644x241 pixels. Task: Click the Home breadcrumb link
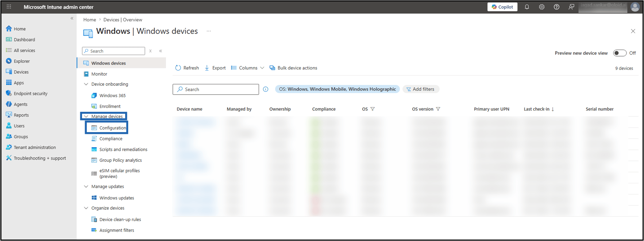pos(89,20)
